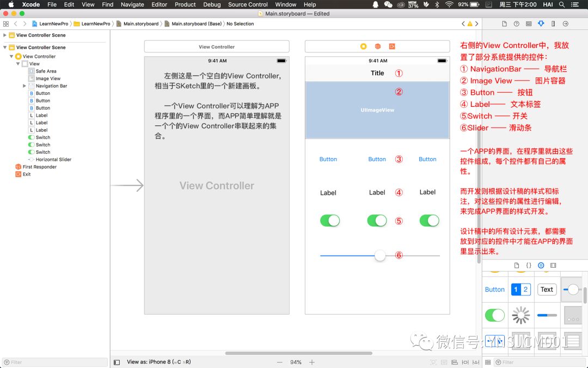Open the Add New Constraints popover icon
The height and width of the screenshot is (368, 588).
click(x=464, y=361)
